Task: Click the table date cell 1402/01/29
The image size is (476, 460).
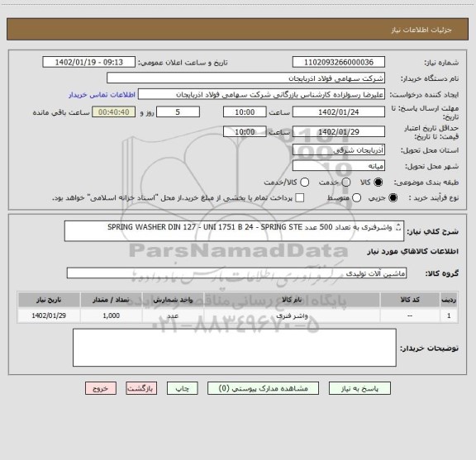Action: click(49, 315)
